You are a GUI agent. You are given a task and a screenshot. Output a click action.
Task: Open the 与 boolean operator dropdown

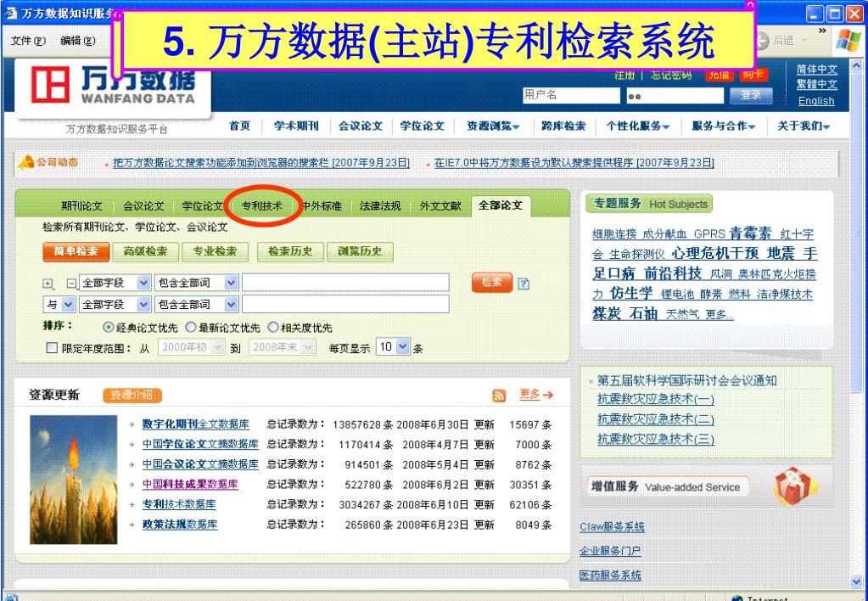59,304
